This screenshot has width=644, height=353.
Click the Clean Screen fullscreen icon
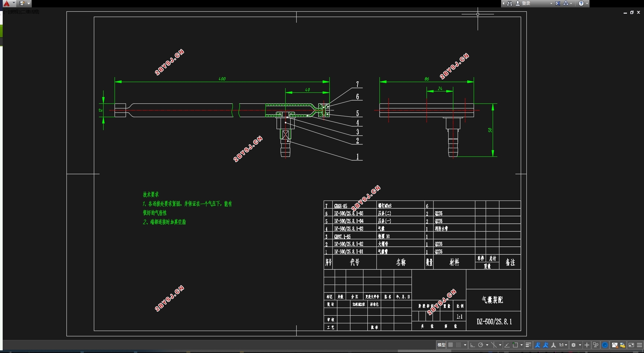tap(631, 345)
